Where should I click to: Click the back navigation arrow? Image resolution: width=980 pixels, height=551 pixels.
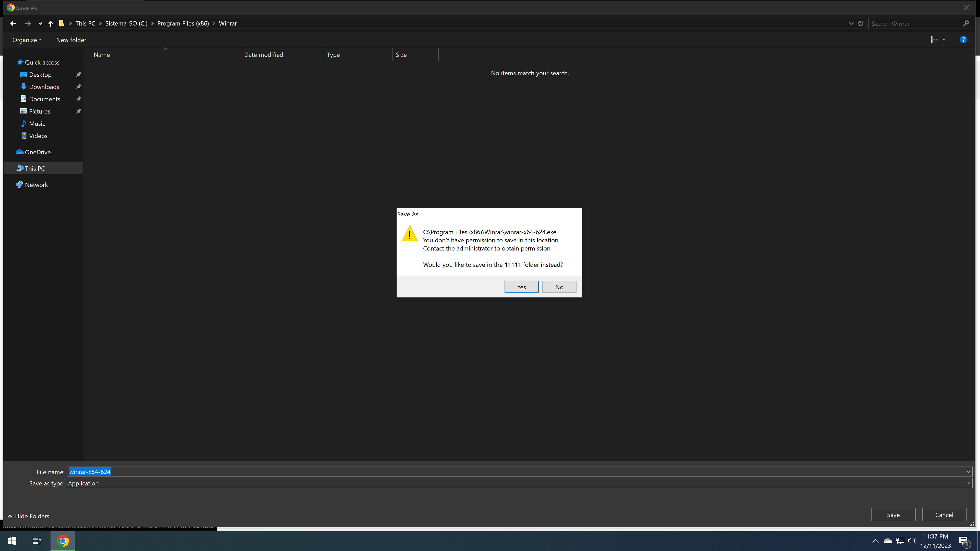(x=13, y=23)
